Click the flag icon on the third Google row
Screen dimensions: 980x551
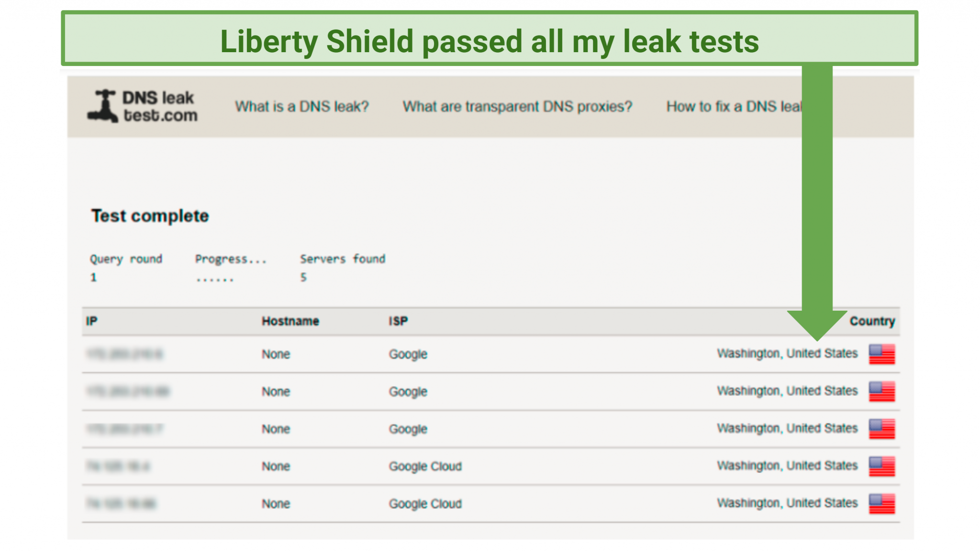coord(882,429)
